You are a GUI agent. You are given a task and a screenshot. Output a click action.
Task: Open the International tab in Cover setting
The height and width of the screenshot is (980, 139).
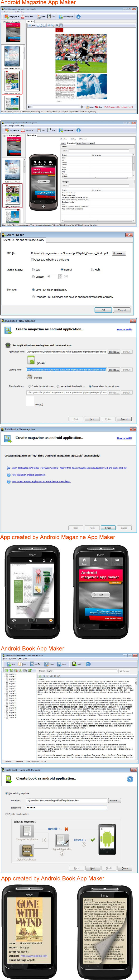(x=71, y=143)
